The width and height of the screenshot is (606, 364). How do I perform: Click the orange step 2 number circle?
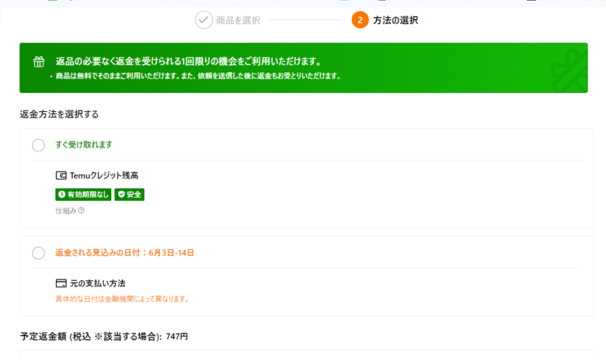[360, 19]
